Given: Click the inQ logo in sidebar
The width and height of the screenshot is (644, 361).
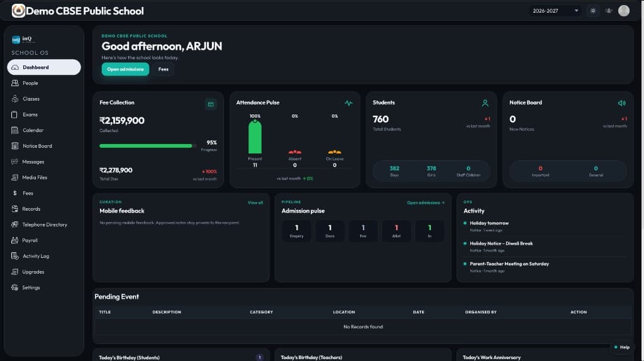Looking at the screenshot, I should point(23,40).
